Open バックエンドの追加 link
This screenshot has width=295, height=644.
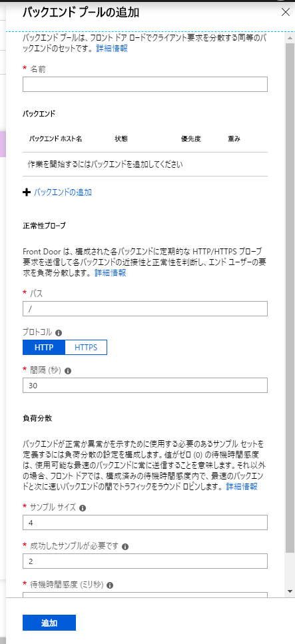point(63,192)
